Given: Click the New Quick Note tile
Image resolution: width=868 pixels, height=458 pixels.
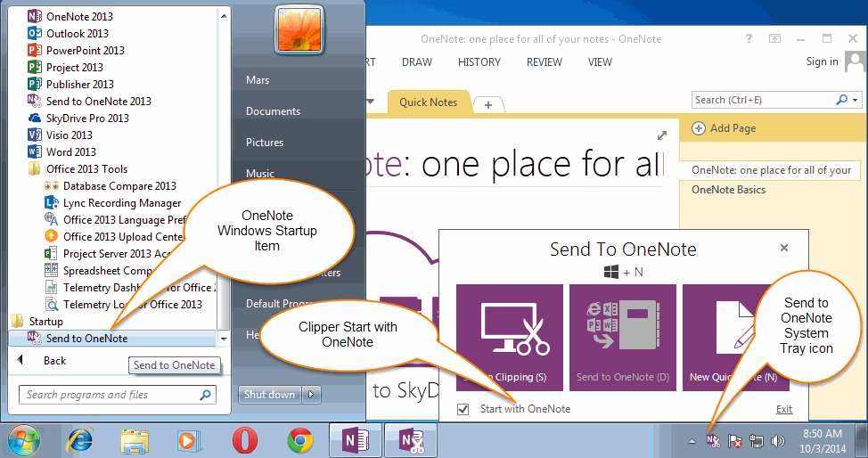Looking at the screenshot, I should (x=735, y=338).
